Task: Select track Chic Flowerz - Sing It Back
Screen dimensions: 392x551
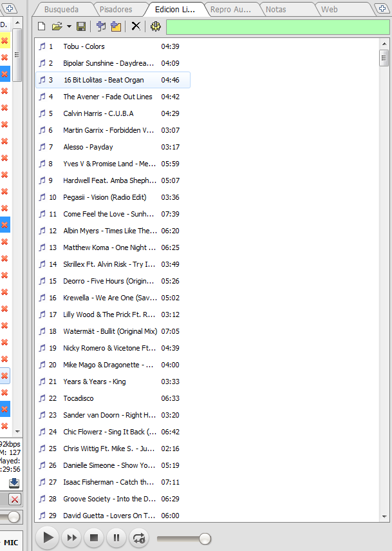Action: pyautogui.click(x=113, y=432)
